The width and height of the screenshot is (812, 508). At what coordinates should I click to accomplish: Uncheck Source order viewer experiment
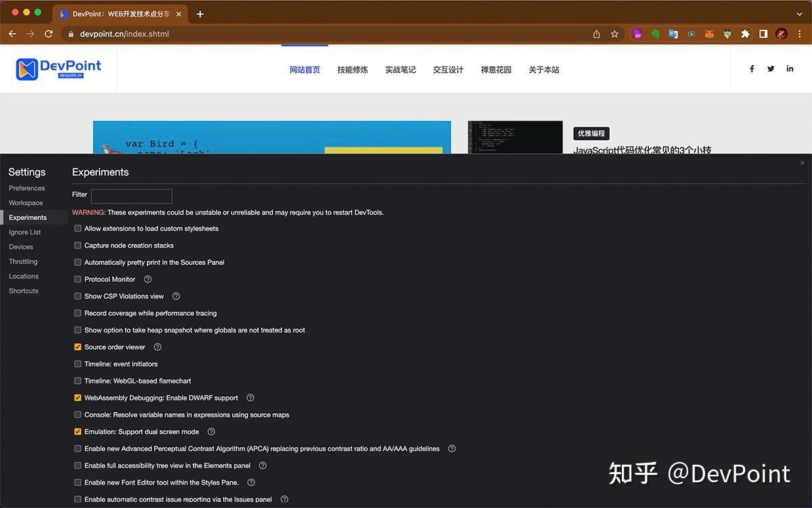pos(78,347)
